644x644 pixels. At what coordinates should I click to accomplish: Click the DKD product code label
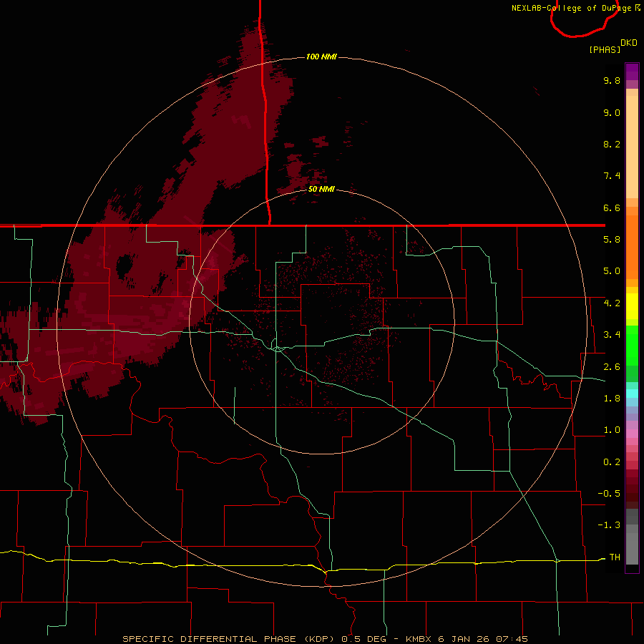629,43
